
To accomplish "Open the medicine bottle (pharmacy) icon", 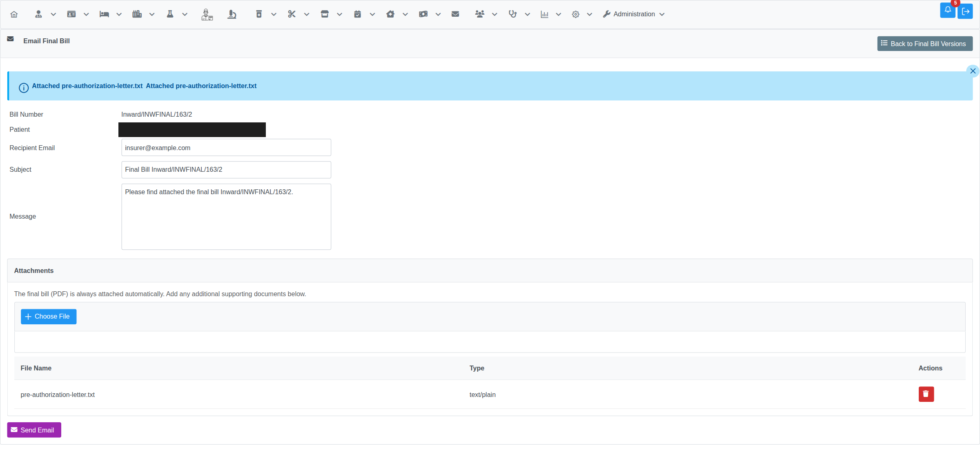I will [259, 14].
